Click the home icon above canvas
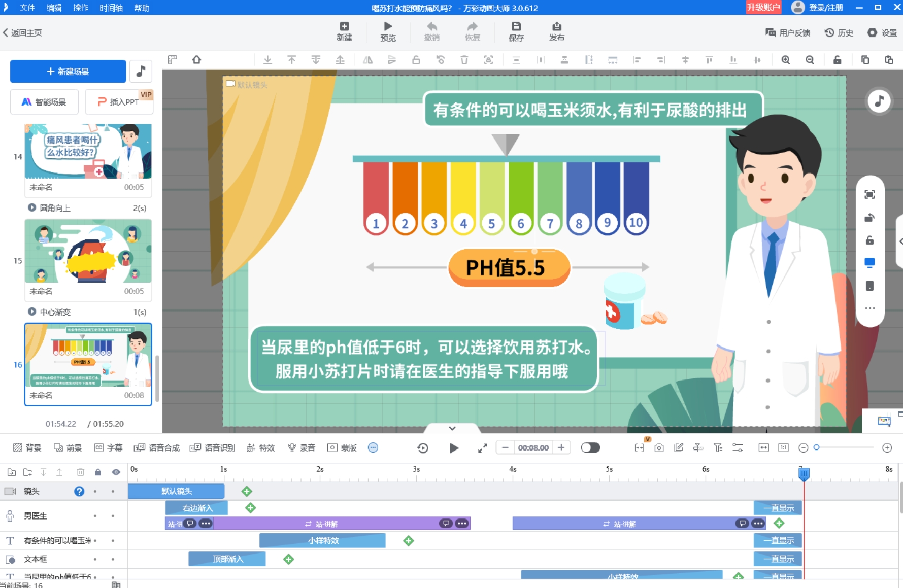 [196, 60]
